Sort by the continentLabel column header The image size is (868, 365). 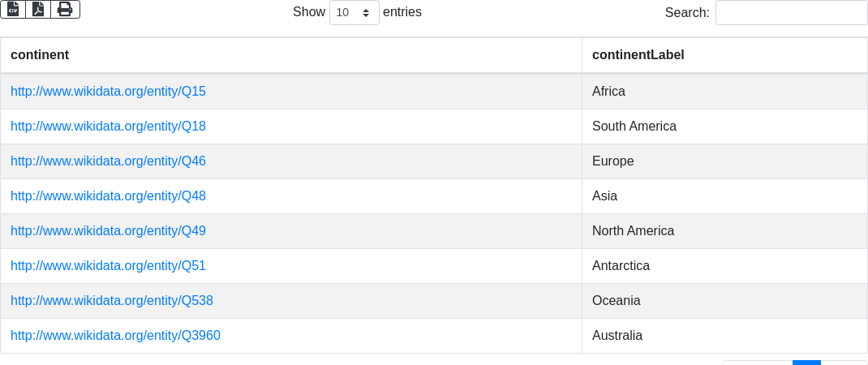[638, 55]
